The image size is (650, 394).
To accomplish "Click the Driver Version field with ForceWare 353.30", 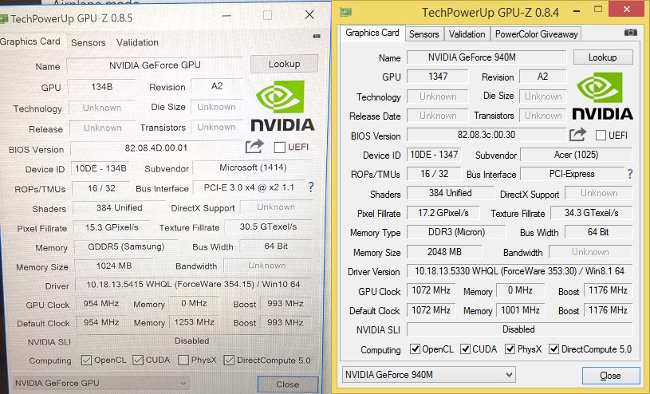I will click(x=519, y=271).
